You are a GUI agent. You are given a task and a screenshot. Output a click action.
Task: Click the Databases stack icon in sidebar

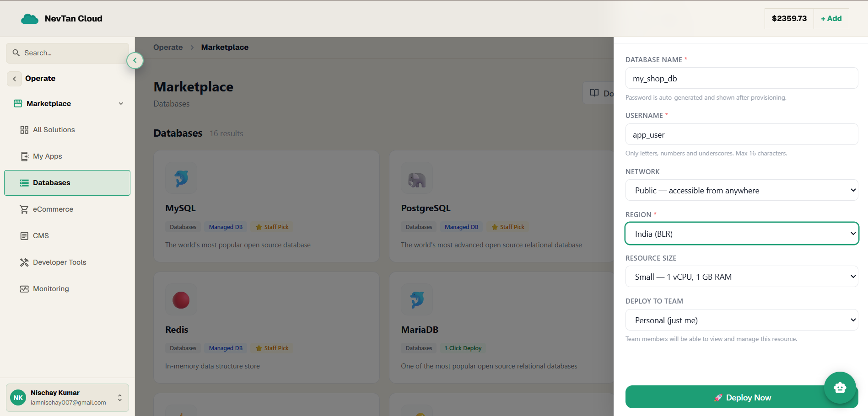pos(24,183)
